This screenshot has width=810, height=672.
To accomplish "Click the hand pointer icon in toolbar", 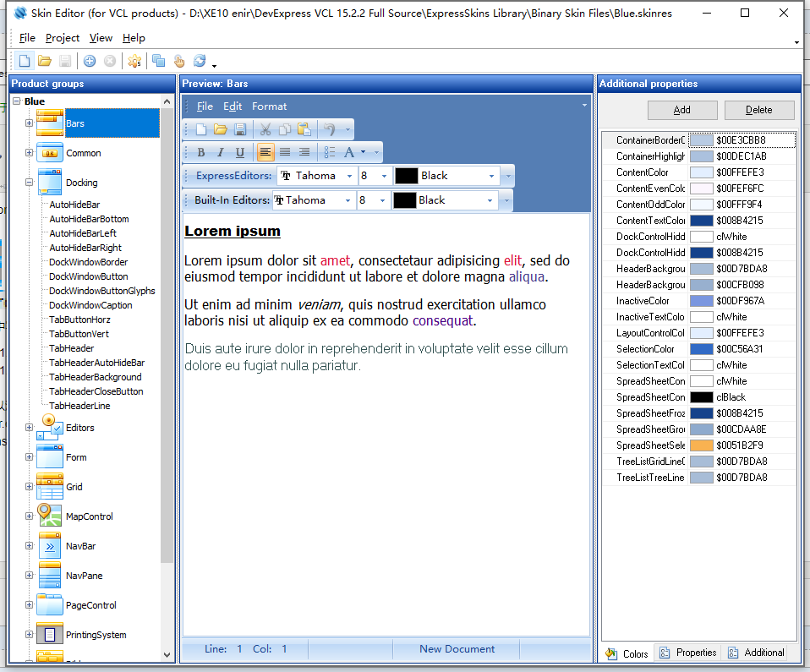I will click(x=178, y=61).
